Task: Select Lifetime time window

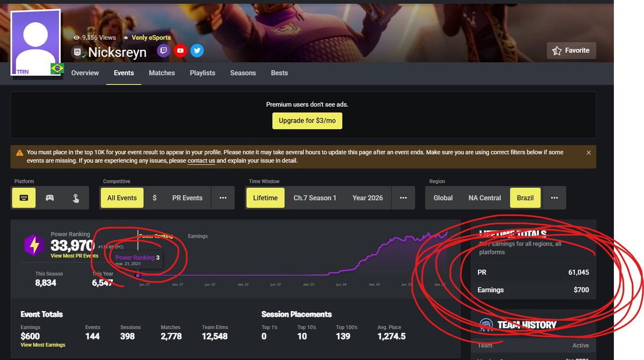Action: pos(265,197)
